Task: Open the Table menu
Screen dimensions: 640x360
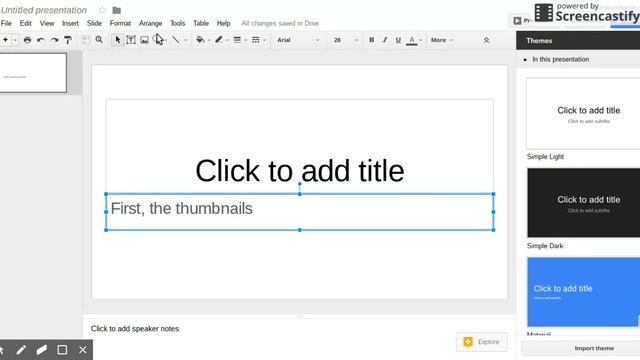Action: click(201, 23)
